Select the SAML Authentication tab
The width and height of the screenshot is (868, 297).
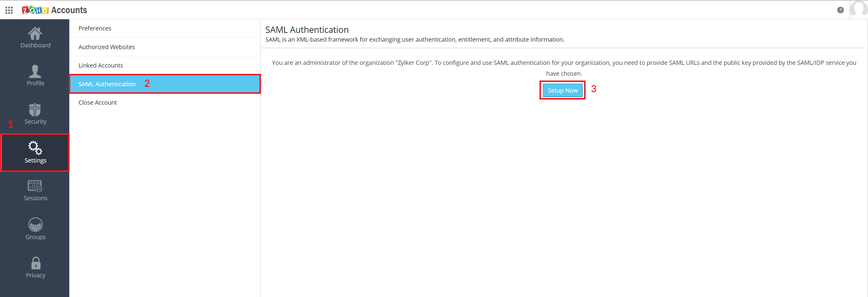coord(107,84)
